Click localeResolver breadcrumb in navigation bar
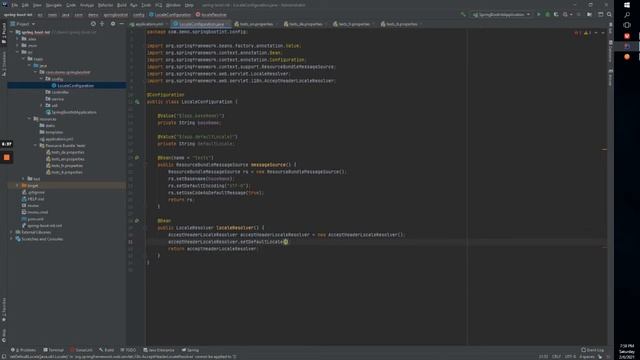The width and height of the screenshot is (640, 360). tap(211, 15)
